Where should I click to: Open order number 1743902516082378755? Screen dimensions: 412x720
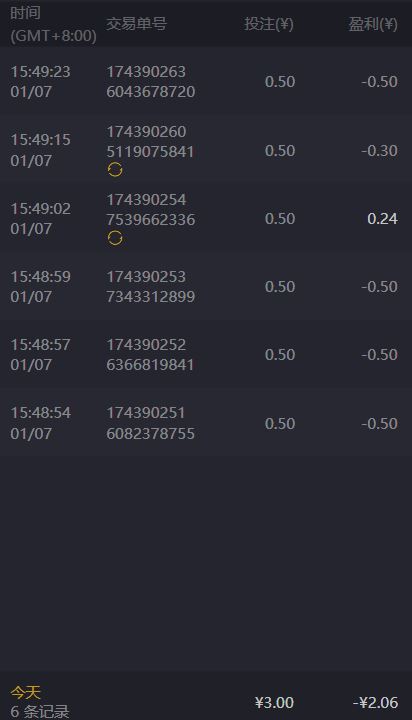pos(151,423)
